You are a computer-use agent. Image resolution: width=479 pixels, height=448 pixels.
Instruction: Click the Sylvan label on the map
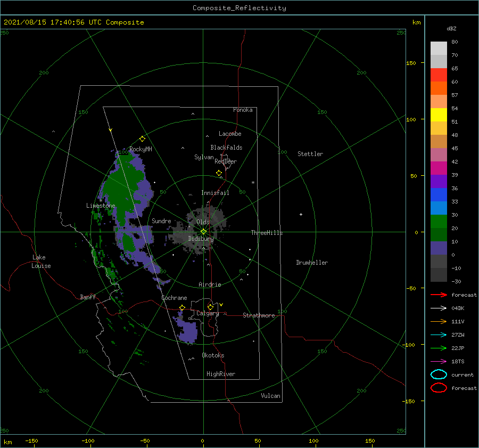click(204, 157)
